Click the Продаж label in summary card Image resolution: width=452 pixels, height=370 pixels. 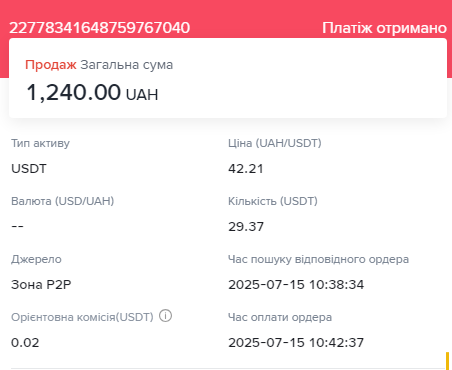(51, 65)
